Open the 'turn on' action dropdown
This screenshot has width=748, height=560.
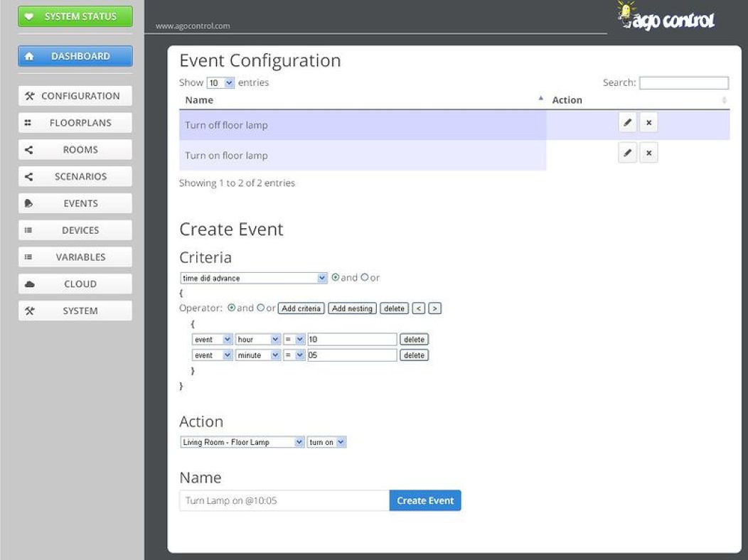click(x=327, y=442)
